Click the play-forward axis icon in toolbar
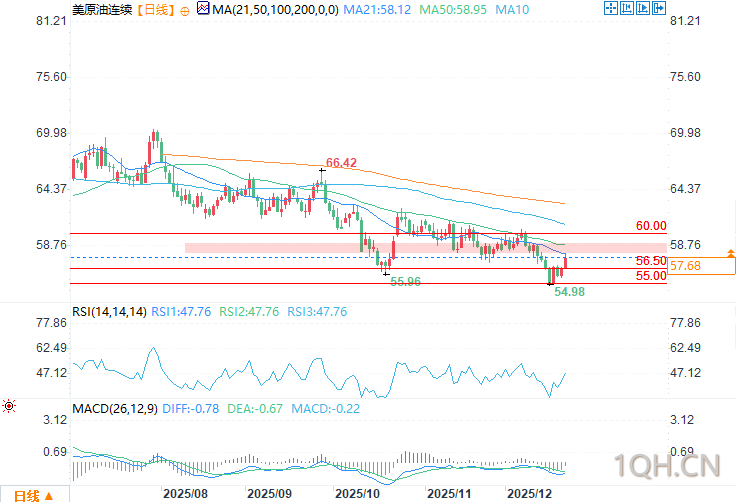The image size is (737, 502). [643, 8]
